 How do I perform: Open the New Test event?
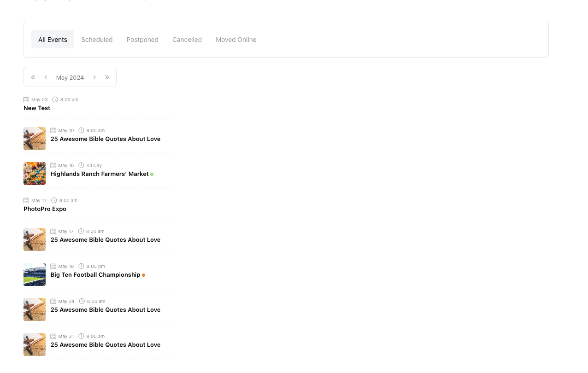click(x=37, y=108)
